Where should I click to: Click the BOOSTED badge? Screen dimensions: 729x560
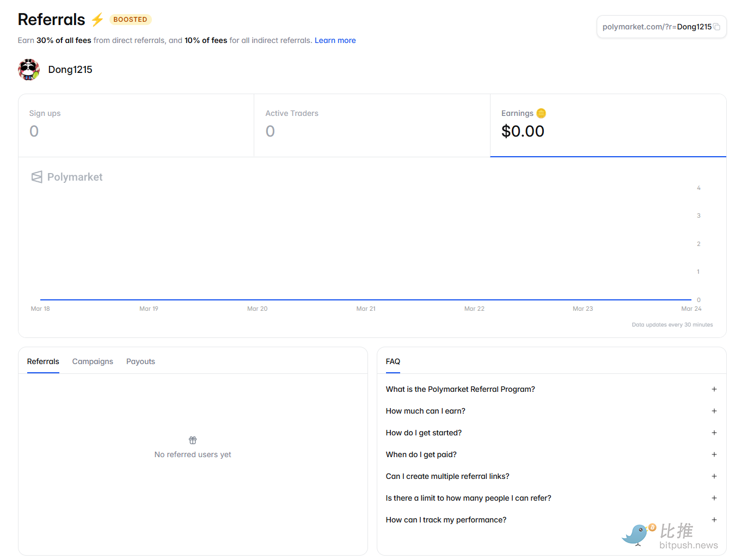click(x=130, y=20)
